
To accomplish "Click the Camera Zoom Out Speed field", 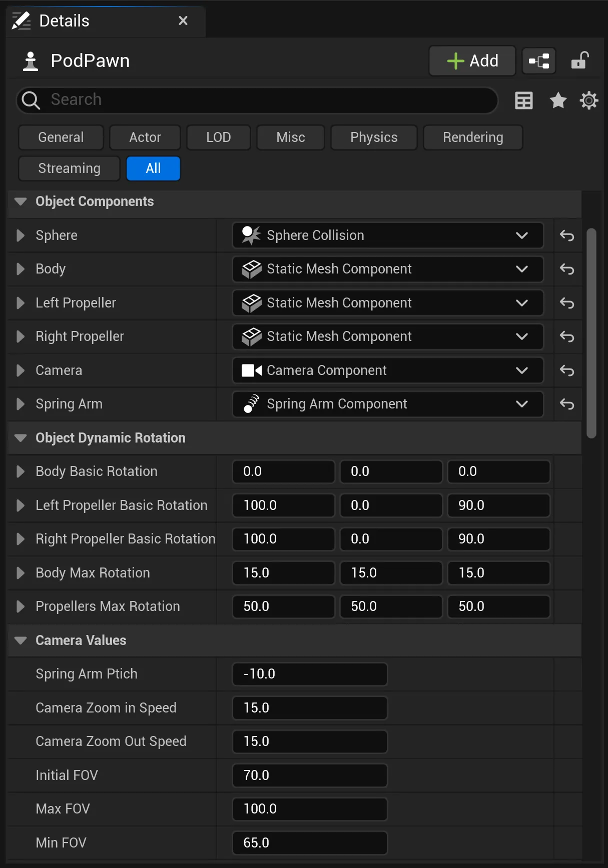I will 310,741.
